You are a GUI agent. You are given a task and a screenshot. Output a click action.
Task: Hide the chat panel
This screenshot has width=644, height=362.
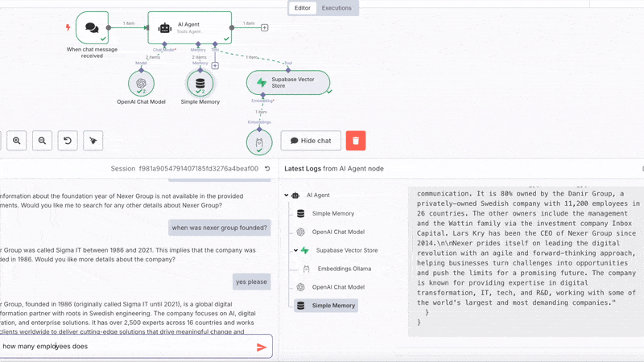(311, 141)
